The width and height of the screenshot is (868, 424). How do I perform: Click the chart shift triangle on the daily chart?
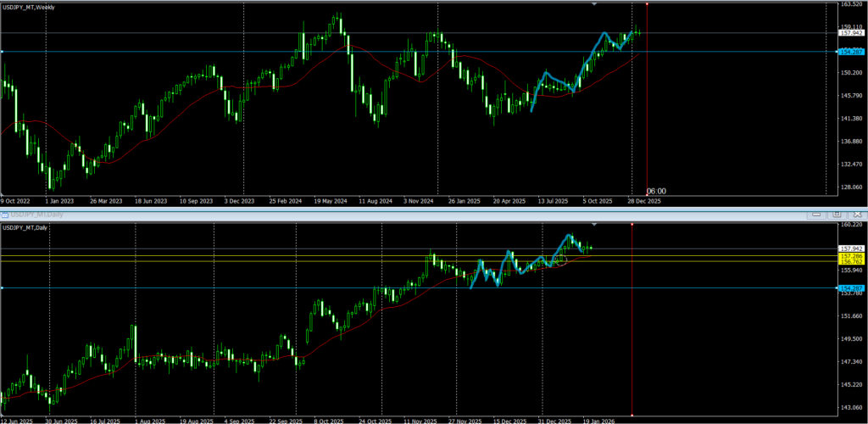coord(594,225)
